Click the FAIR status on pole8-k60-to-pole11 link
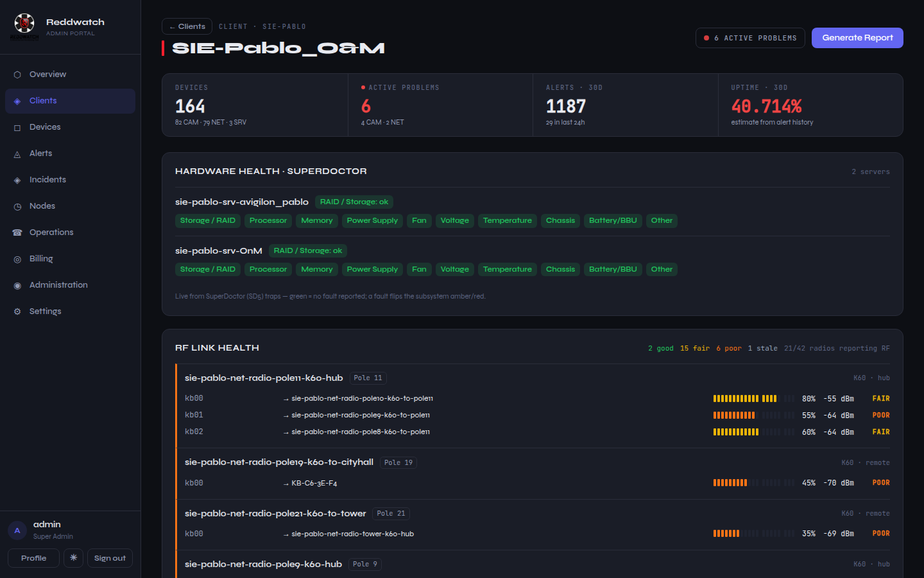This screenshot has width=924, height=578. [881, 432]
